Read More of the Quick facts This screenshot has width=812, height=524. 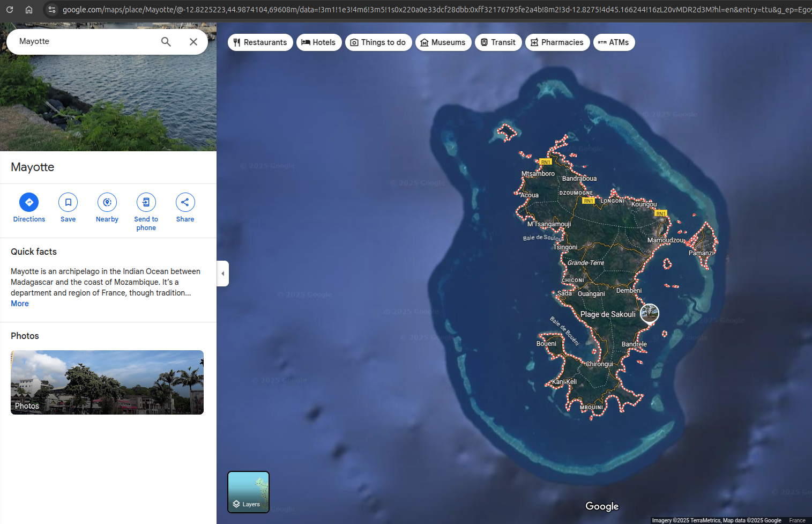[x=19, y=303]
